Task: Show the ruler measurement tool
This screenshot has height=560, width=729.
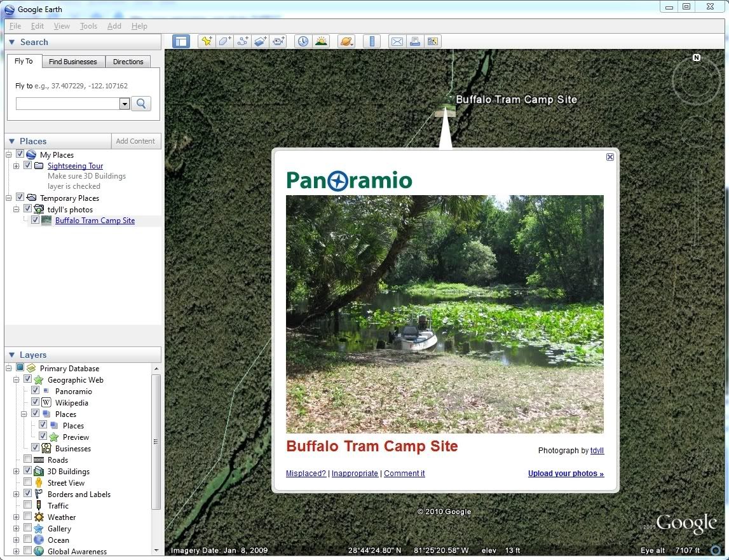Action: click(371, 41)
